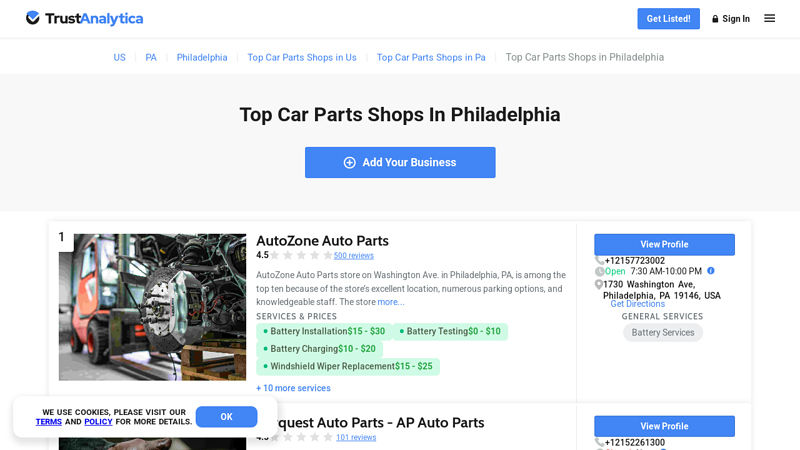Click the phone icon for +12157723002
The image size is (800, 450).
599,261
